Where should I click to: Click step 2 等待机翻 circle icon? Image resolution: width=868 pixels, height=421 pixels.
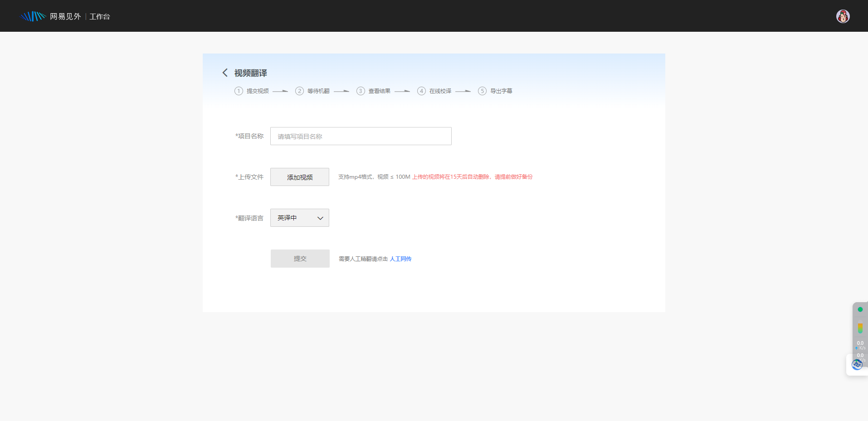(x=300, y=91)
